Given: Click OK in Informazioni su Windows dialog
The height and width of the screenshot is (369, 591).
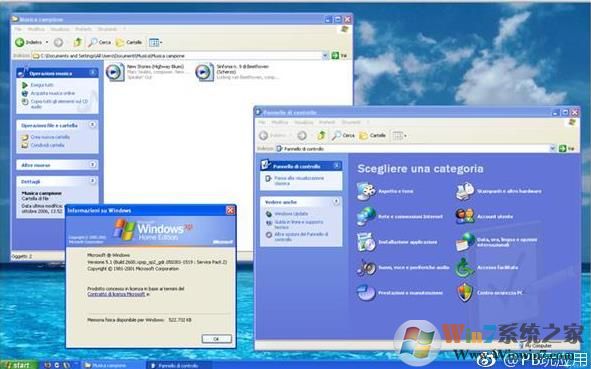Looking at the screenshot, I should point(216,339).
